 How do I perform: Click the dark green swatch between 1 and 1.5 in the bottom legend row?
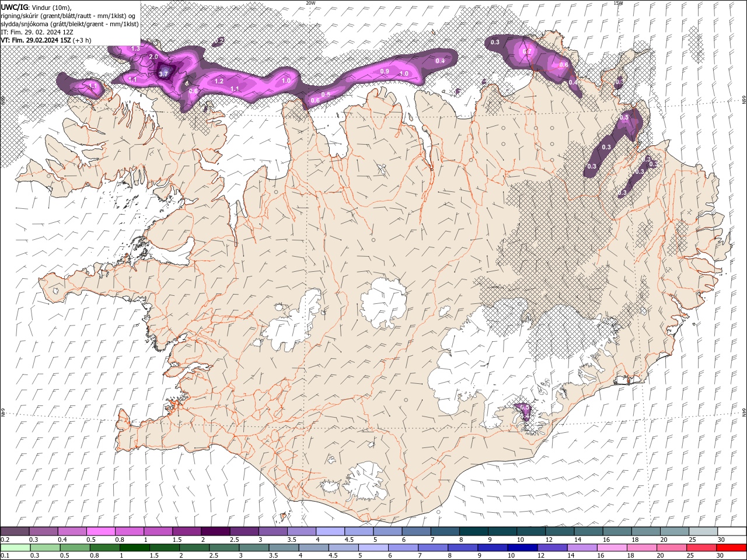(x=134, y=548)
